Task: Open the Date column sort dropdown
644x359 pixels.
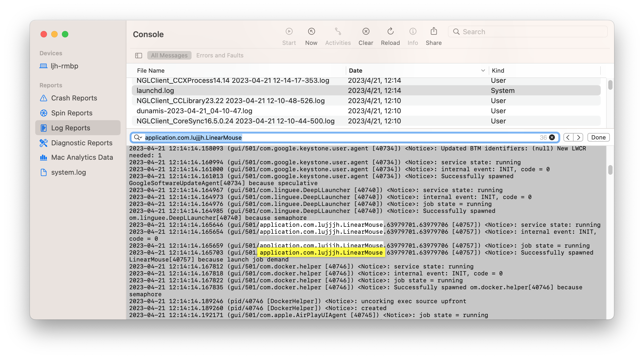Action: (483, 71)
